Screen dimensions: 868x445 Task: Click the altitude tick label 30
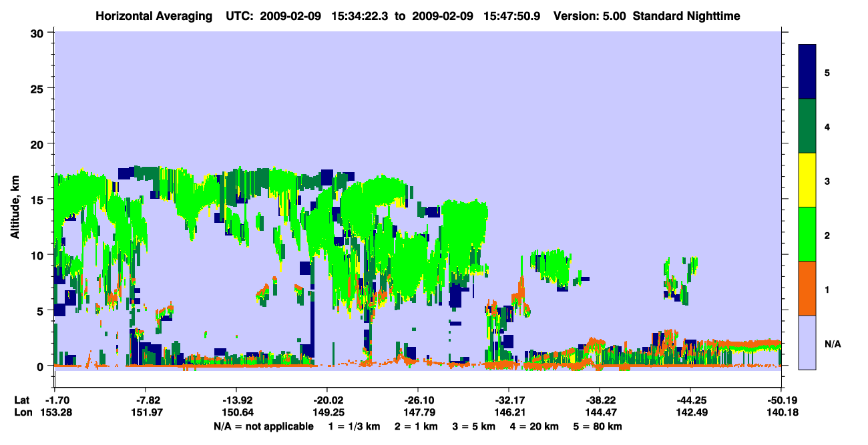pos(39,32)
